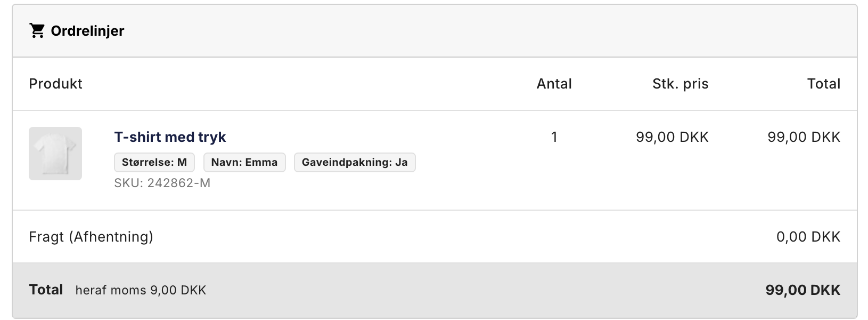
Task: Open the T-shirt med tryk product link
Action: (x=170, y=137)
